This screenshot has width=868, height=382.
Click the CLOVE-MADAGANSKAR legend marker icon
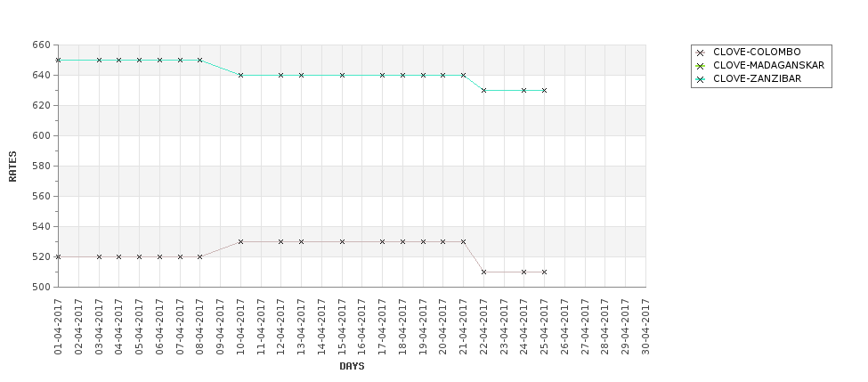tap(701, 66)
